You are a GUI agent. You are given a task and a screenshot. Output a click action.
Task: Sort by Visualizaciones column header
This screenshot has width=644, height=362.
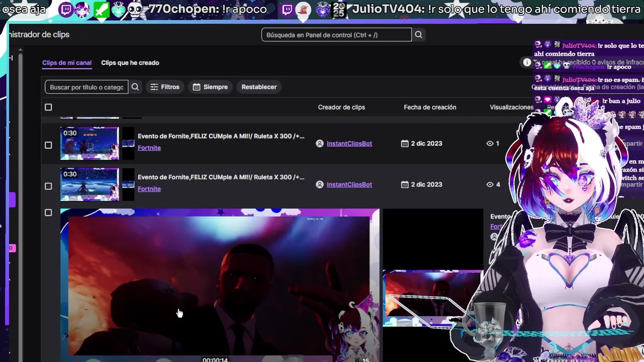[512, 107]
